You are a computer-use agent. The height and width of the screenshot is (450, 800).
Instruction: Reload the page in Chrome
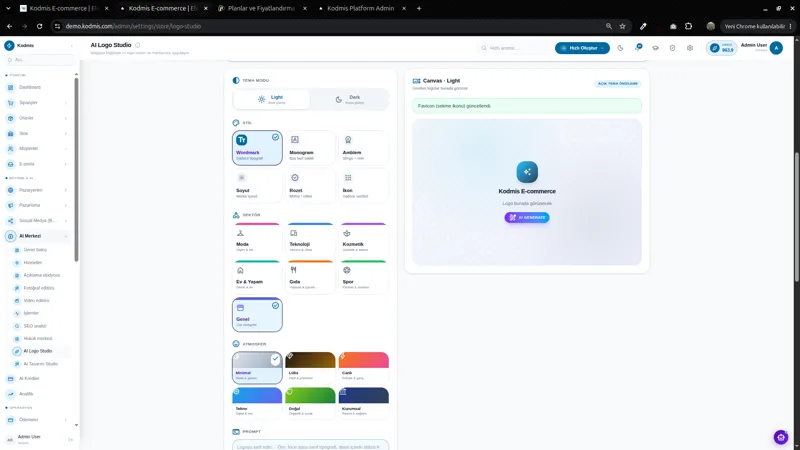click(39, 26)
